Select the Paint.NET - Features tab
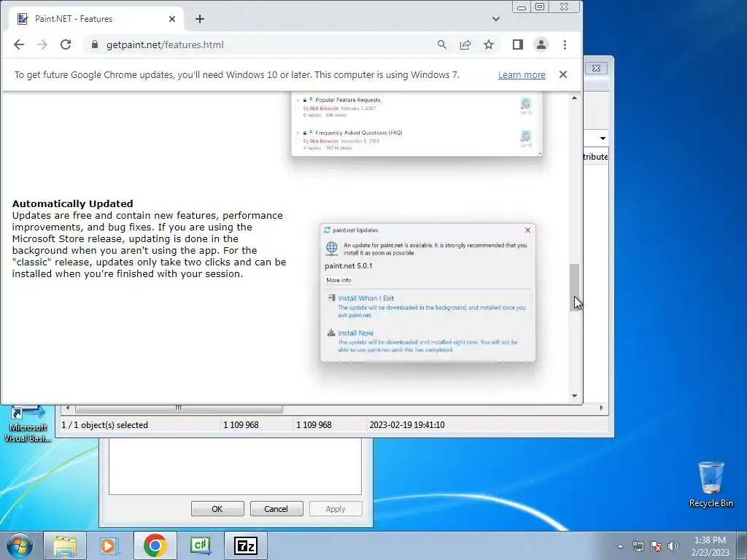Image resolution: width=747 pixels, height=560 pixels. pos(97,19)
